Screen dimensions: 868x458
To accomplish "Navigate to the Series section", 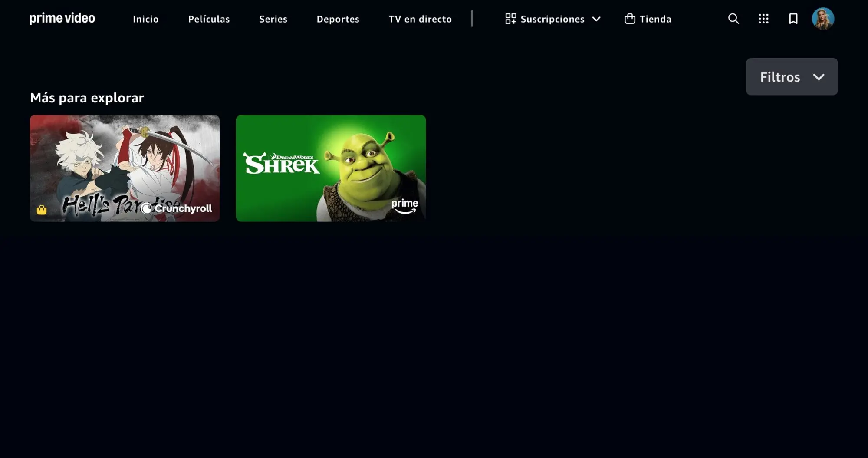I will click(x=273, y=19).
